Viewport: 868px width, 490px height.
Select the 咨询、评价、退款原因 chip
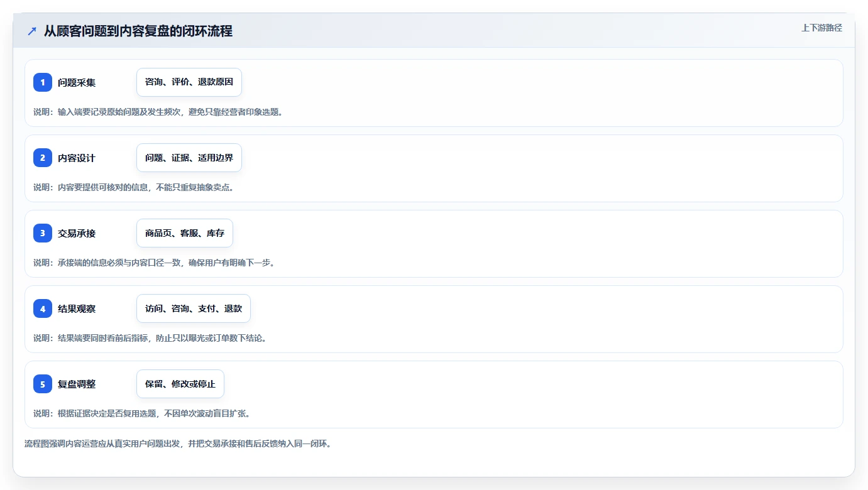point(189,82)
